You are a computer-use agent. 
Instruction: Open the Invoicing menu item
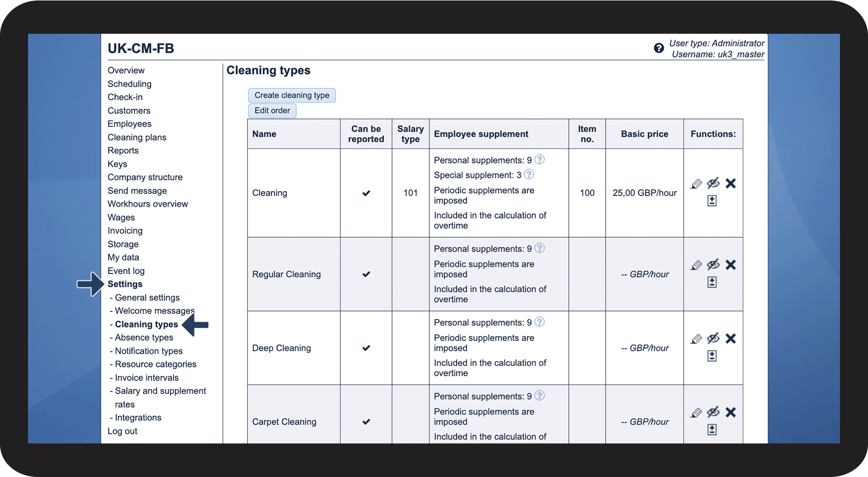[x=125, y=231]
